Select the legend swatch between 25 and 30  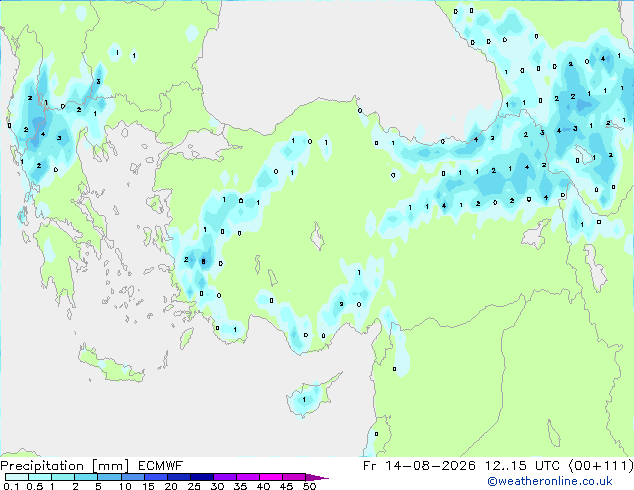pos(202,477)
